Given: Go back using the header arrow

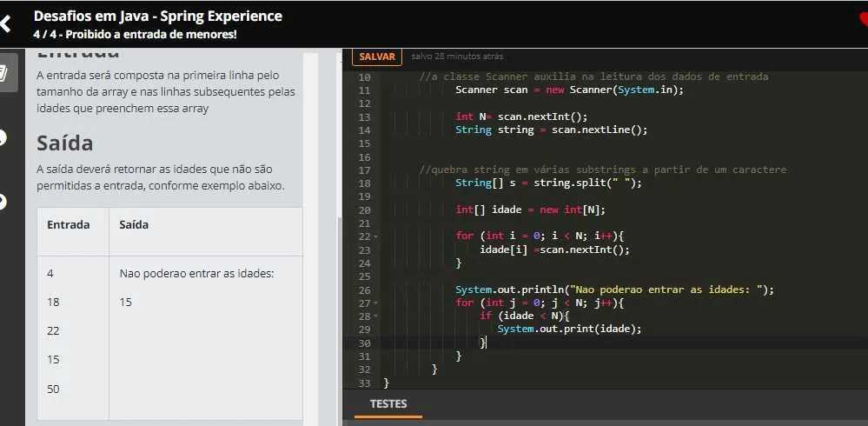Looking at the screenshot, I should tap(5, 23).
